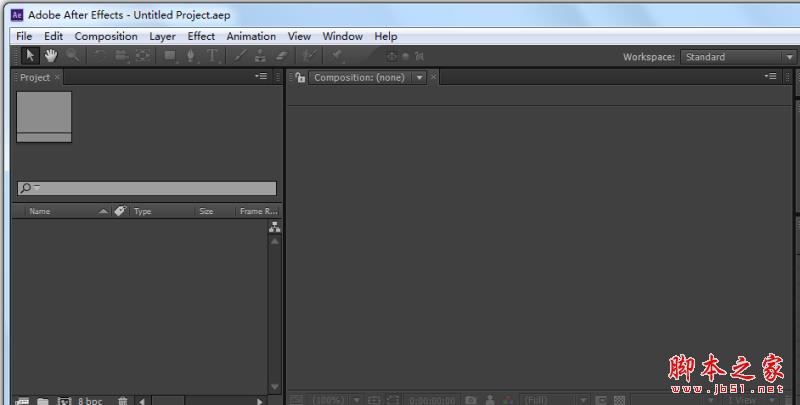
Task: Click the Project panel scroll down arrow
Action: click(x=274, y=387)
